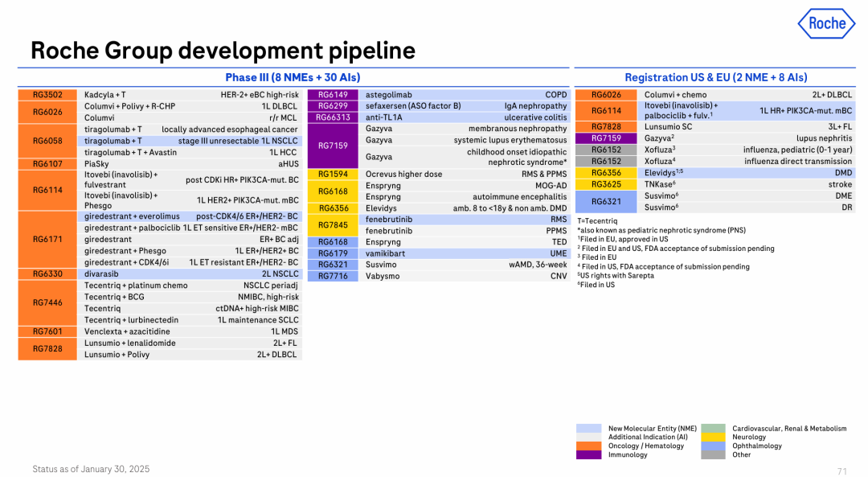This screenshot has width=868, height=477.
Task: Select 'Tecentriq + lurbinectedin' entry
Action: [x=131, y=320]
